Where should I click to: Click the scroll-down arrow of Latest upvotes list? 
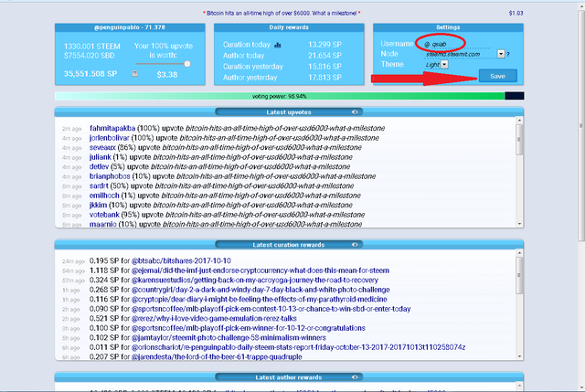(519, 224)
